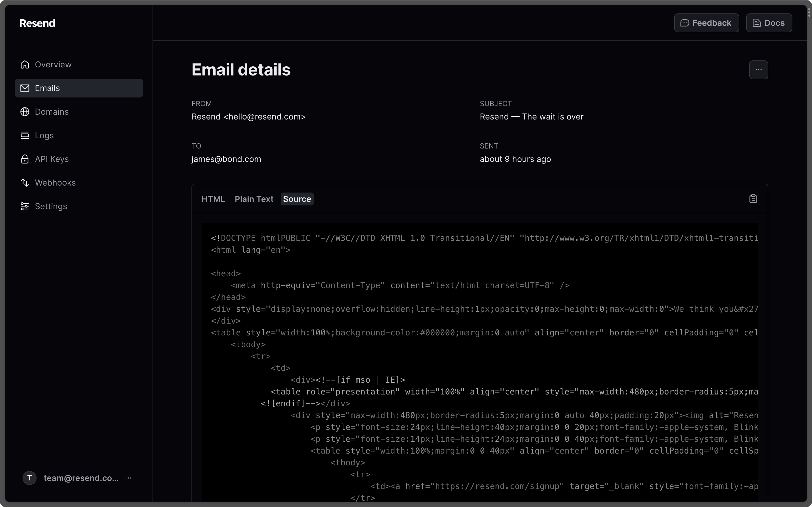The width and height of the screenshot is (812, 507).
Task: Open the Docs button
Action: point(769,23)
